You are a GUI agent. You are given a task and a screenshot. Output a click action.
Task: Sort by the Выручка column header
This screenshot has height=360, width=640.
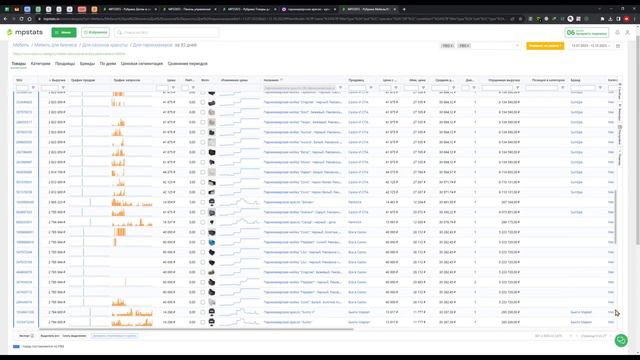57,80
